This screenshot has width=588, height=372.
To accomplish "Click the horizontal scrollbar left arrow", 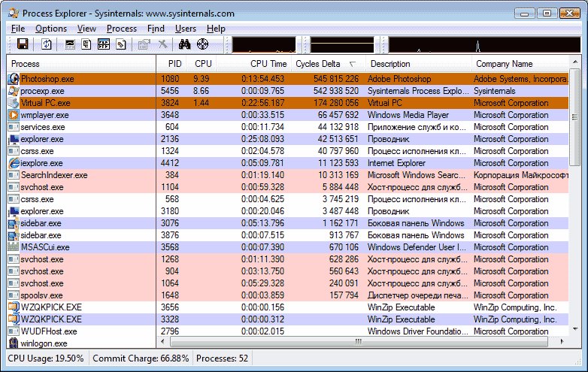I will click(x=162, y=342).
